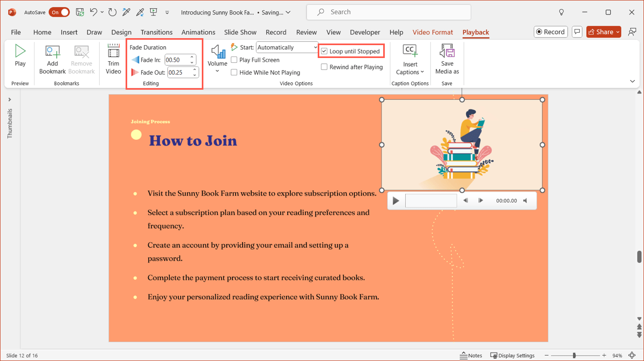Decrease Fade Out duration stepper

195,75
